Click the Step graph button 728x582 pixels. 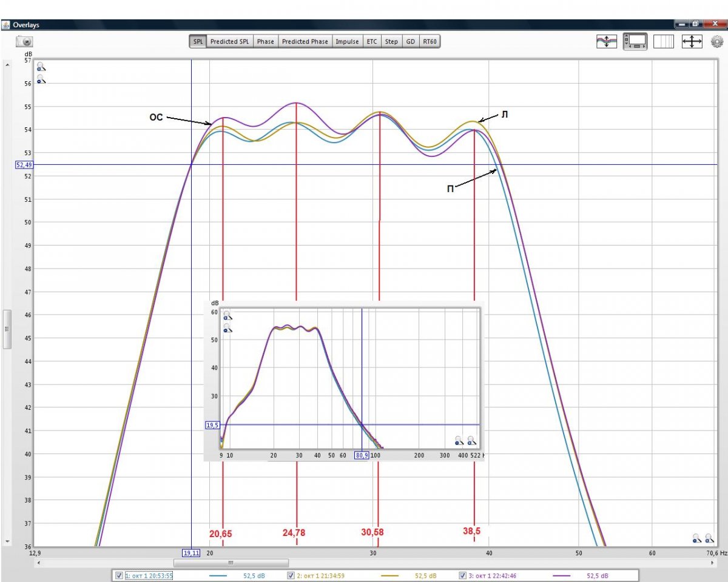tap(391, 42)
